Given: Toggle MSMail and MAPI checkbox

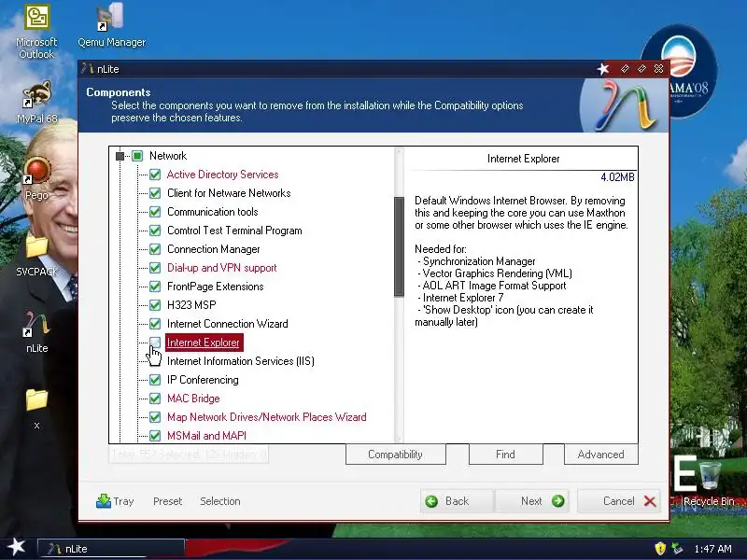Looking at the screenshot, I should coord(155,435).
